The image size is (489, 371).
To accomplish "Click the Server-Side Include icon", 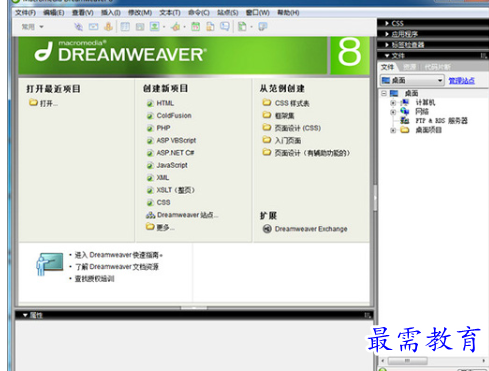I will 210,26.
